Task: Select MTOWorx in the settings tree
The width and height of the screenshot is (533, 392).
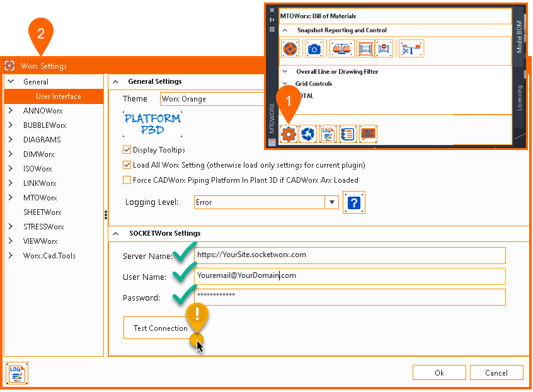Action: click(40, 198)
